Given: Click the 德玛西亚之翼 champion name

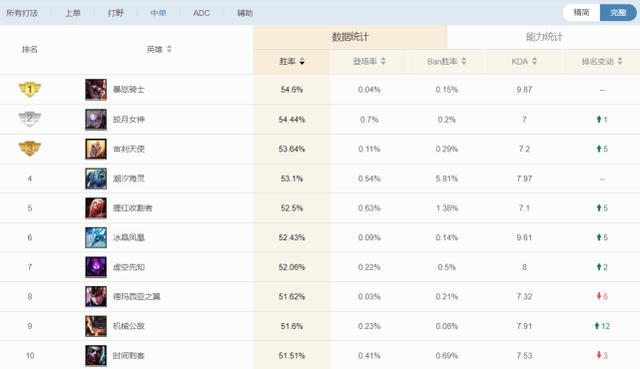Looking at the screenshot, I should (136, 297).
